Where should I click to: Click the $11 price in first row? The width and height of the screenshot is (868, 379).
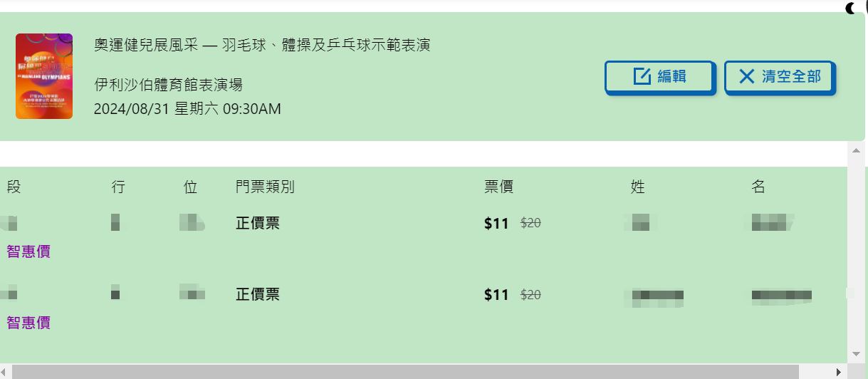tap(496, 224)
